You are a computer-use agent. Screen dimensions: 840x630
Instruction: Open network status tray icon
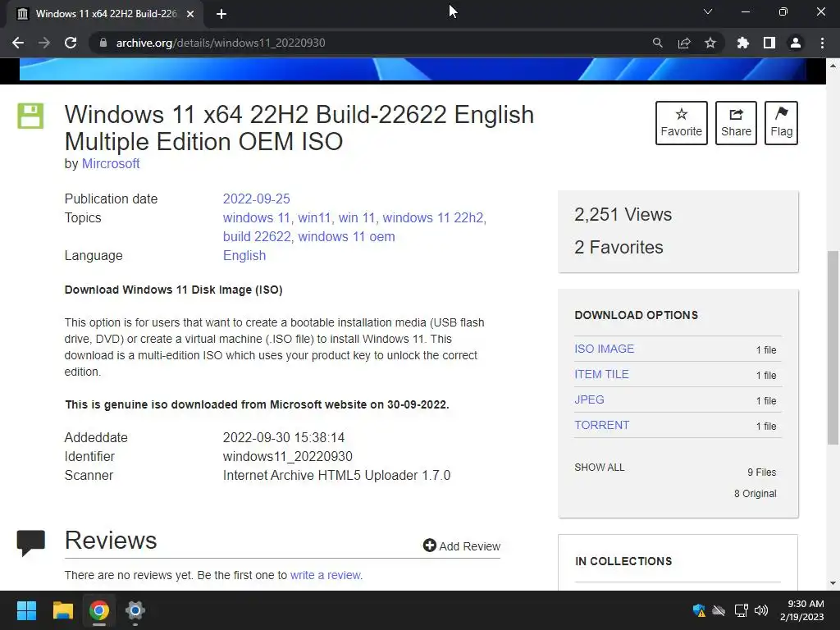click(741, 610)
